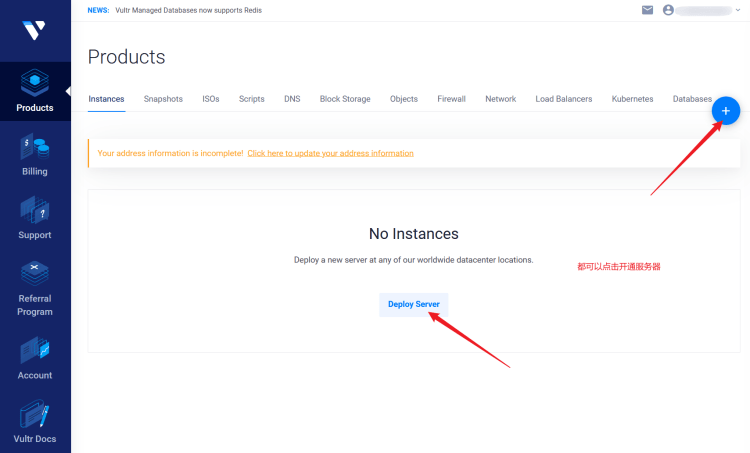Click the update address information link
The image size is (750, 453).
tap(331, 153)
